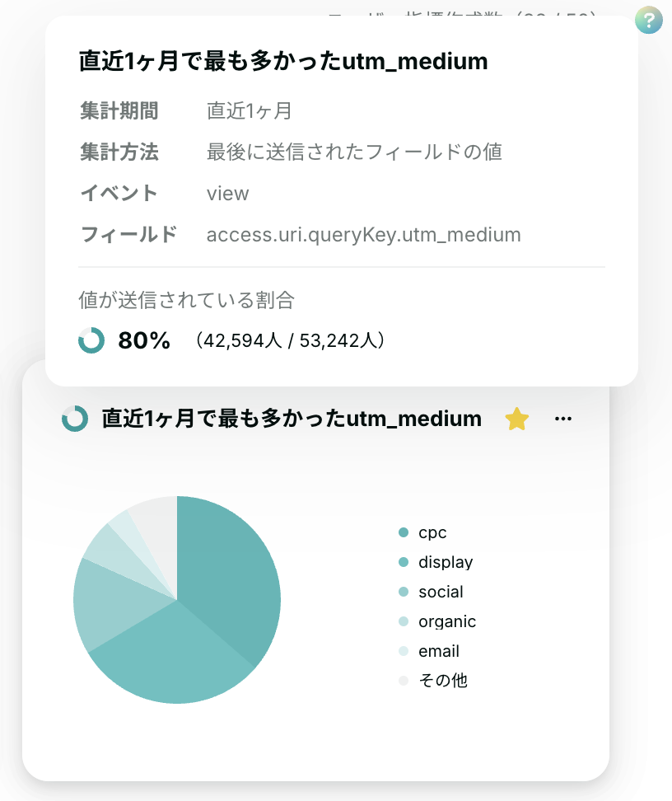Click the その他 legend color dot

coord(404,681)
